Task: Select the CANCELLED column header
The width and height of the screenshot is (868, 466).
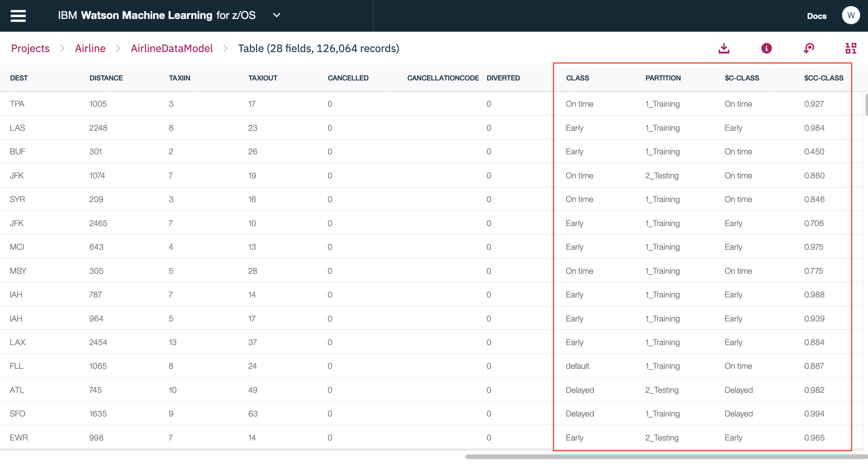Action: 348,78
